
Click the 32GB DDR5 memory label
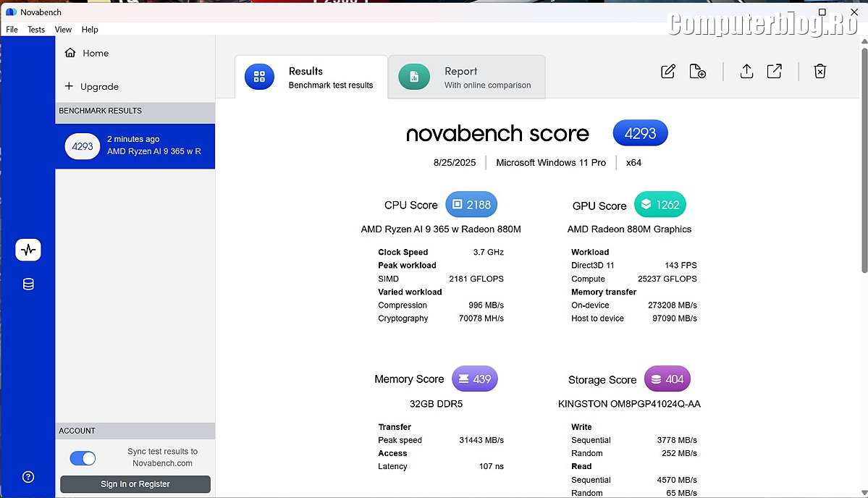(437, 404)
